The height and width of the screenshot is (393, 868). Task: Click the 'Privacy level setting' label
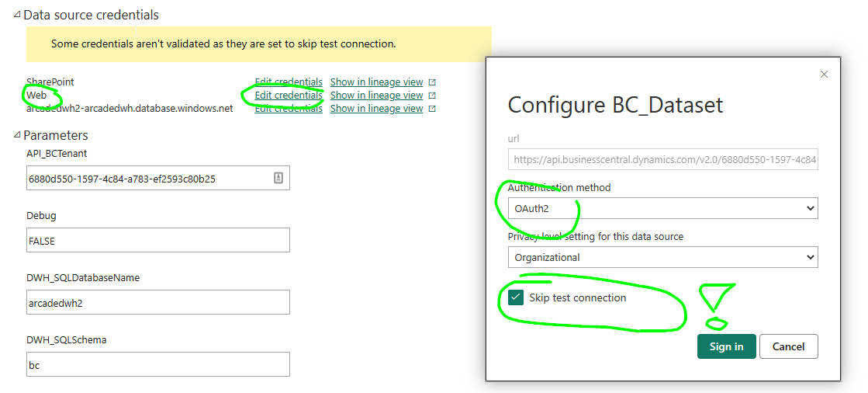[596, 237]
